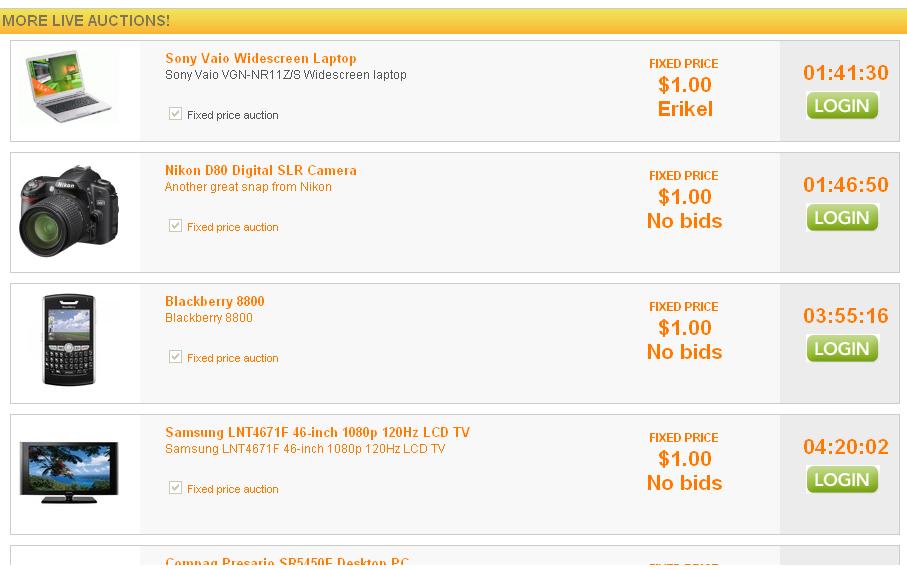This screenshot has height=569, width=907.
Task: Open Samsung LNT4671F 46-inch LCD TV title link
Action: (x=317, y=433)
